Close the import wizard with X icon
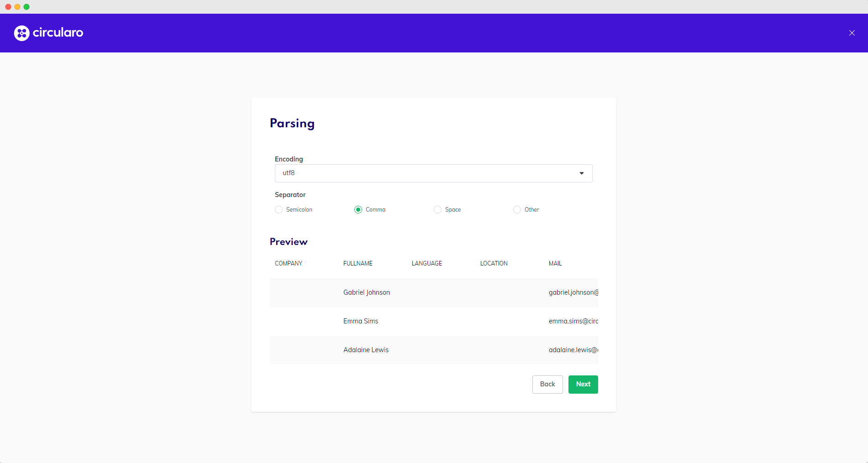This screenshot has width=868, height=463. tap(852, 33)
